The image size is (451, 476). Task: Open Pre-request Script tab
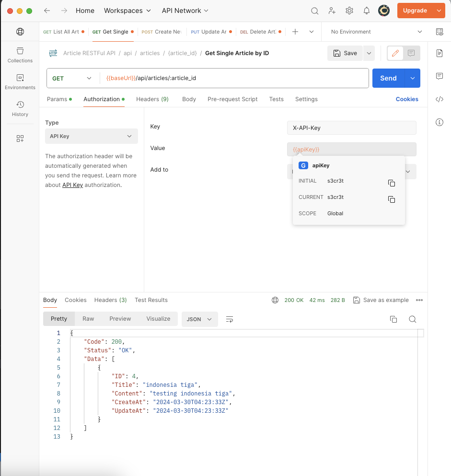click(x=232, y=99)
